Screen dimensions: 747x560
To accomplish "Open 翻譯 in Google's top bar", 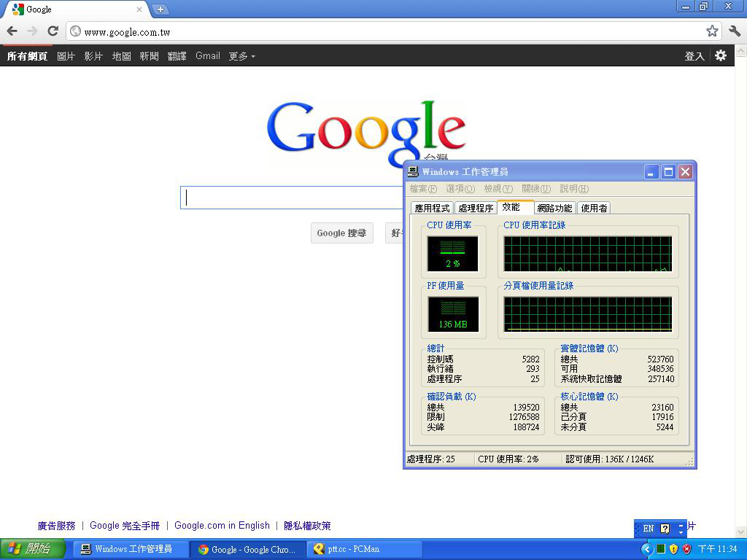I will pos(177,56).
